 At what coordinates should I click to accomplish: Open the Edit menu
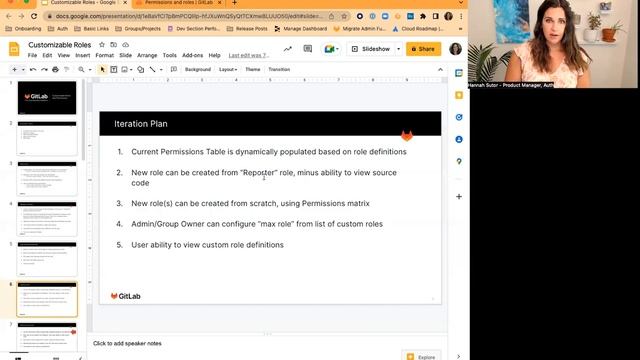point(47,55)
